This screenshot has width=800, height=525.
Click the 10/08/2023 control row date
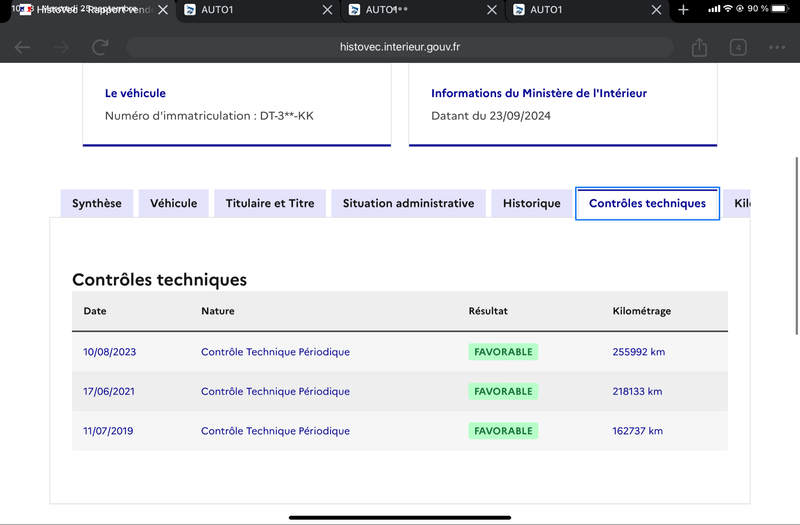tap(110, 352)
